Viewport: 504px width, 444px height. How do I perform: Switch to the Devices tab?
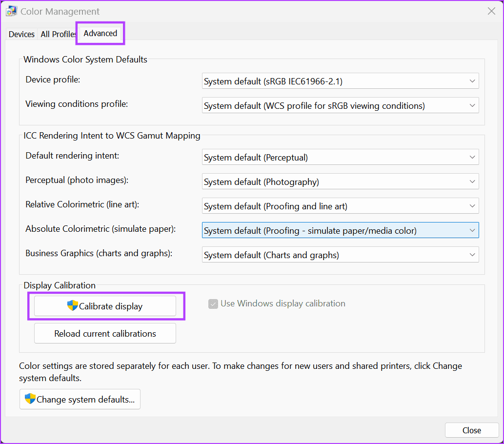pos(21,34)
